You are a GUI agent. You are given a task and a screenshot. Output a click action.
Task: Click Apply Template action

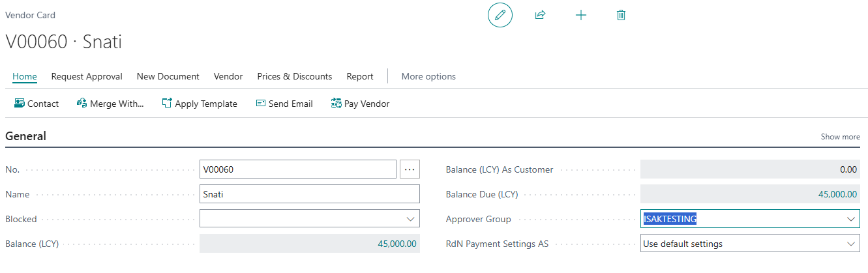click(200, 104)
